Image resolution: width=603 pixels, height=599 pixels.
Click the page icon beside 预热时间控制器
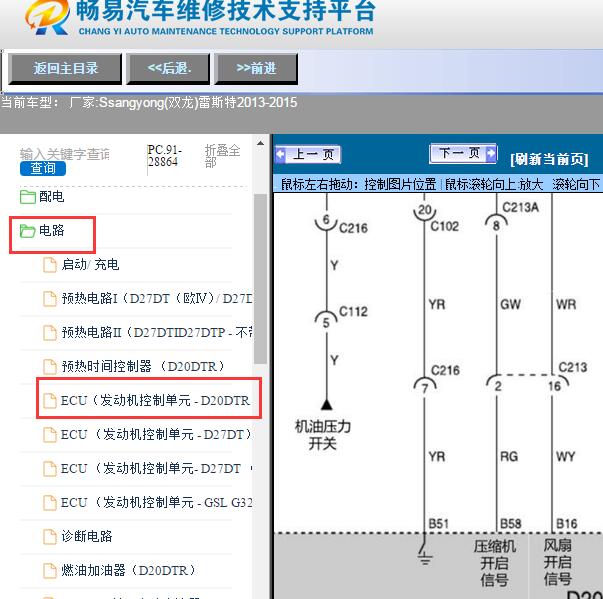pos(50,366)
